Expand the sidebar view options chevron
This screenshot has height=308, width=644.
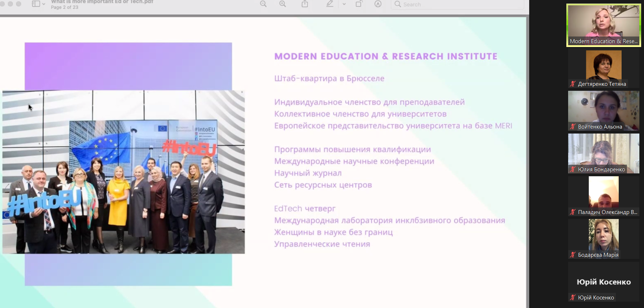[44, 4]
